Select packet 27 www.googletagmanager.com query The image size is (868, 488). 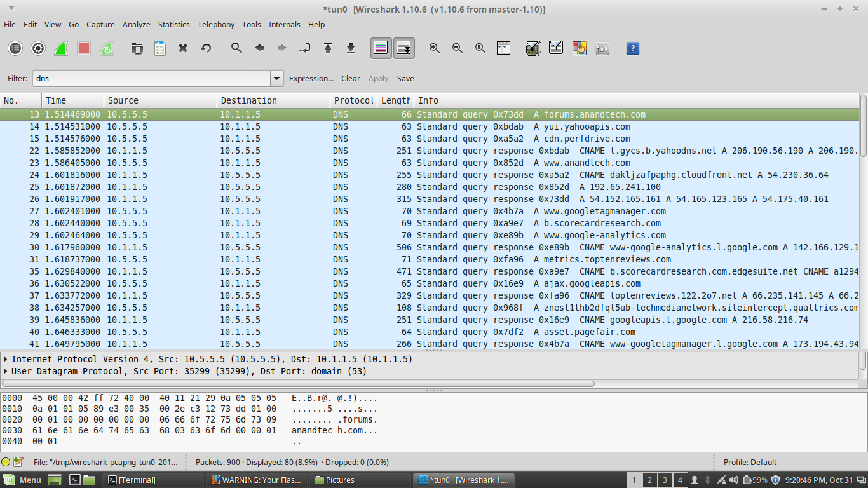(430, 211)
